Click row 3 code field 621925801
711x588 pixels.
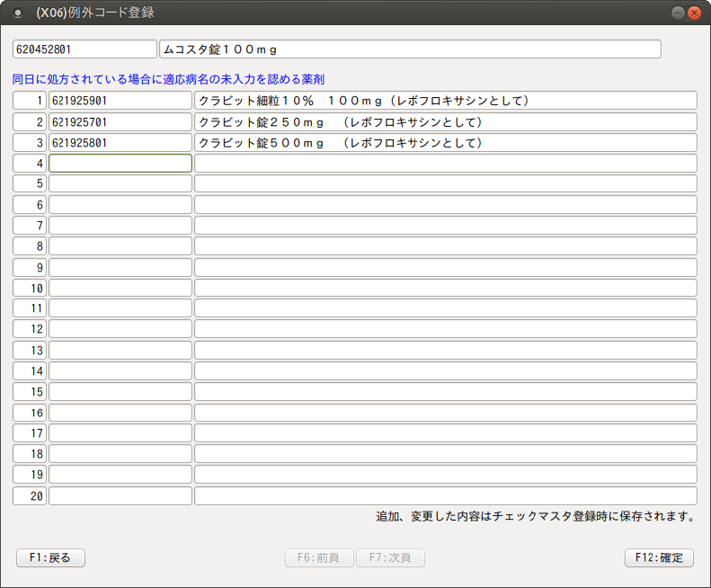[120, 142]
